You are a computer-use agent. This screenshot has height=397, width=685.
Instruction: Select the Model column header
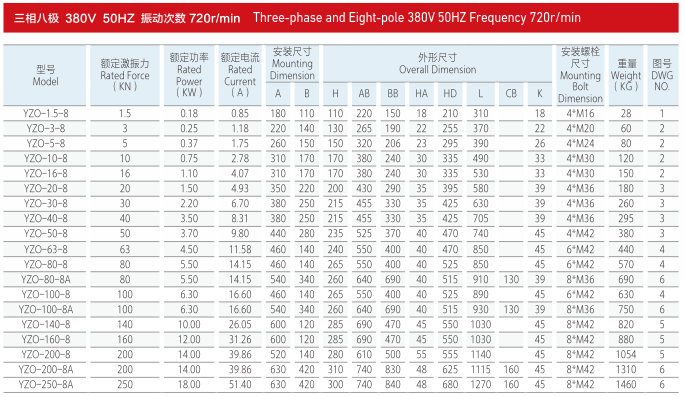click(45, 75)
